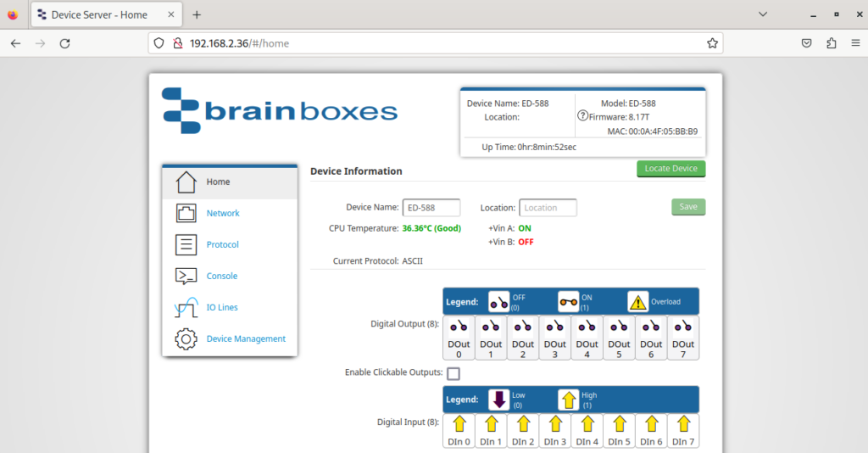Toggle the DOut 1 switch
This screenshot has width=868, height=453.
(x=491, y=327)
